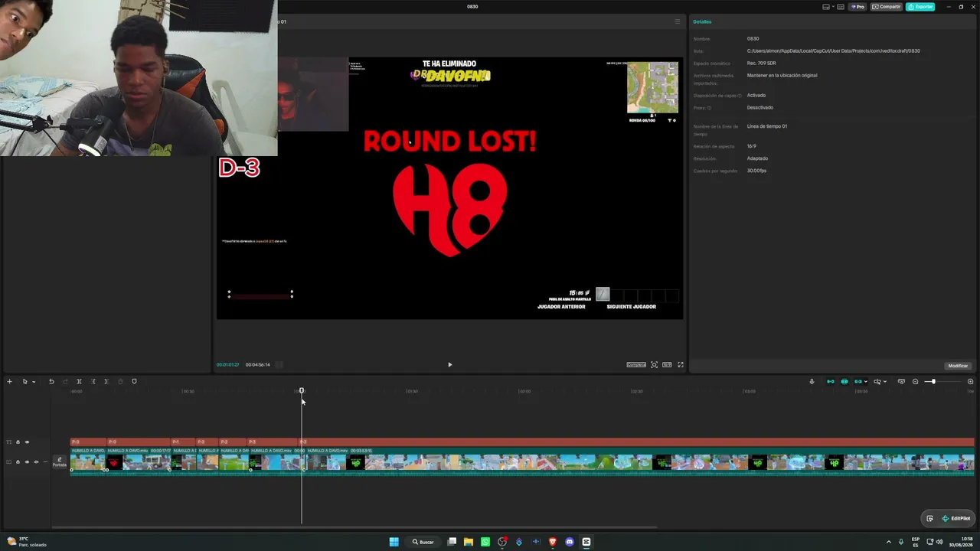Viewport: 980px width, 551px height.
Task: Hide the main video track with eye icon
Action: 27,461
